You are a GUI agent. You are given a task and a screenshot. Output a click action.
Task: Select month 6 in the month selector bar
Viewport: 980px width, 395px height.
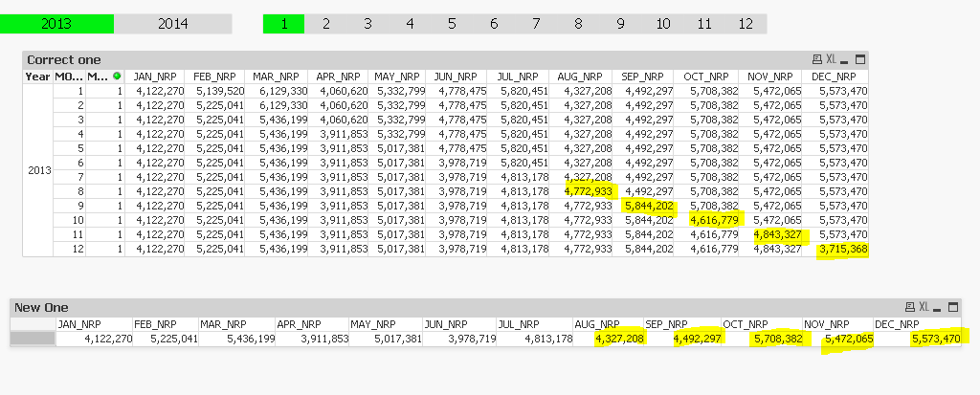494,24
